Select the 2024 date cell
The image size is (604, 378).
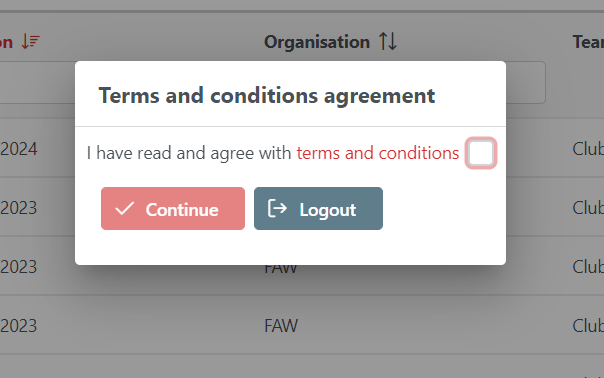tap(19, 149)
